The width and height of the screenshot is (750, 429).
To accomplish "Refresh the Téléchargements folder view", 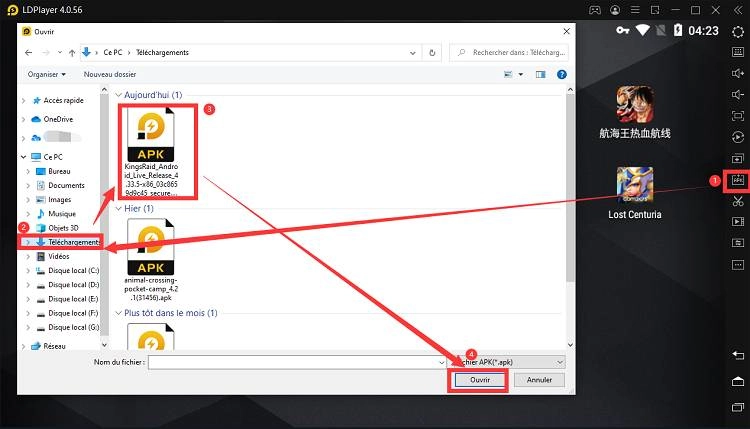I will point(432,52).
